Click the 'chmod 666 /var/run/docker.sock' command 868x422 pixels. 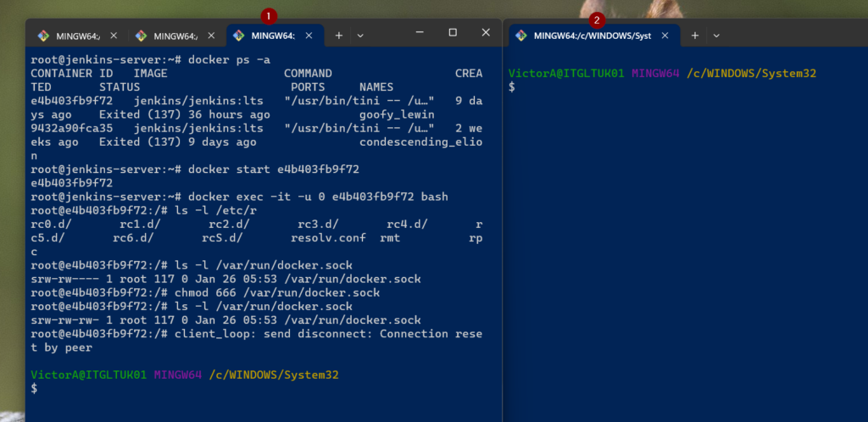[x=277, y=292]
